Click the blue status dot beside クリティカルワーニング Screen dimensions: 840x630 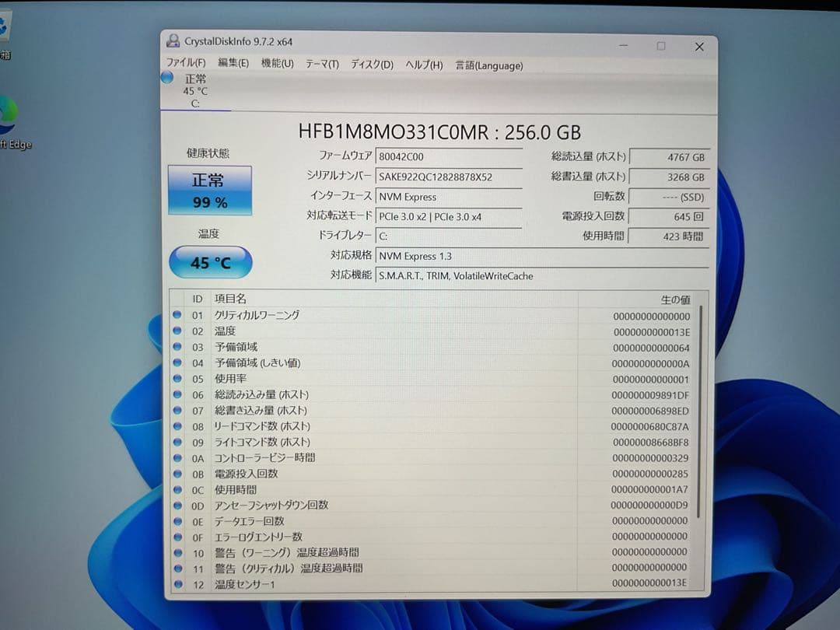(x=179, y=316)
